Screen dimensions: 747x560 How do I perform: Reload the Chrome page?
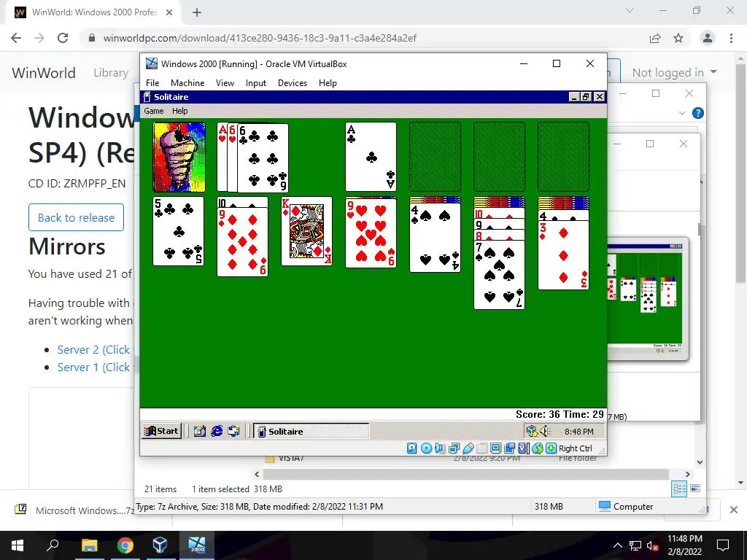click(x=63, y=38)
